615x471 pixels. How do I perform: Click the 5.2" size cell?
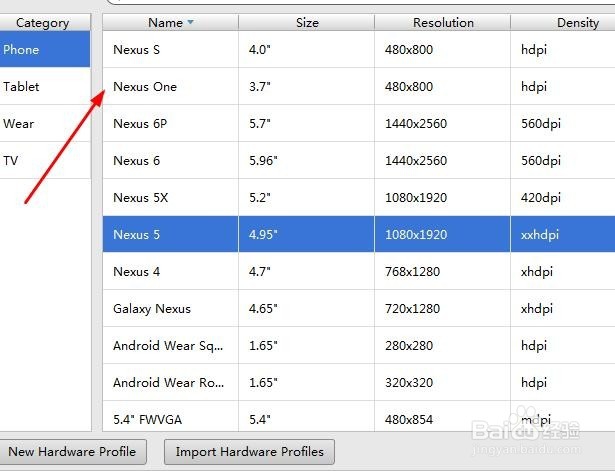pyautogui.click(x=307, y=197)
